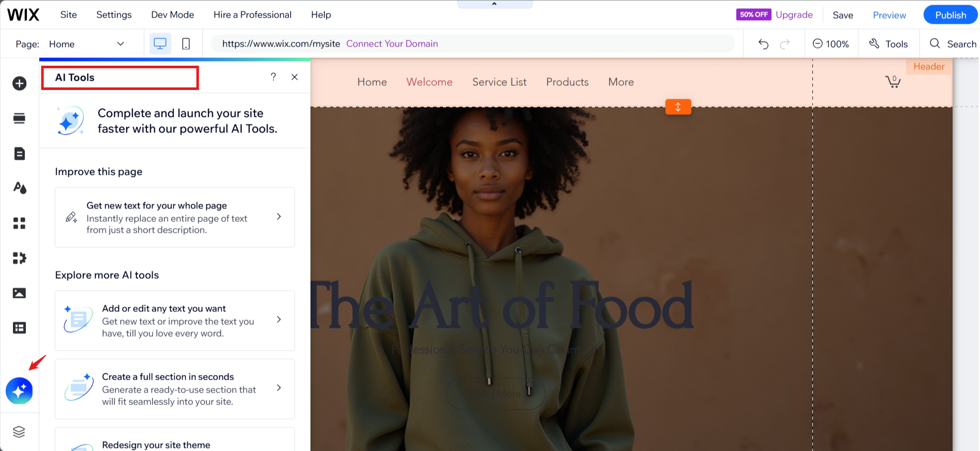The height and width of the screenshot is (451, 980).
Task: Open the Dev Mode menu
Action: pyautogui.click(x=172, y=15)
